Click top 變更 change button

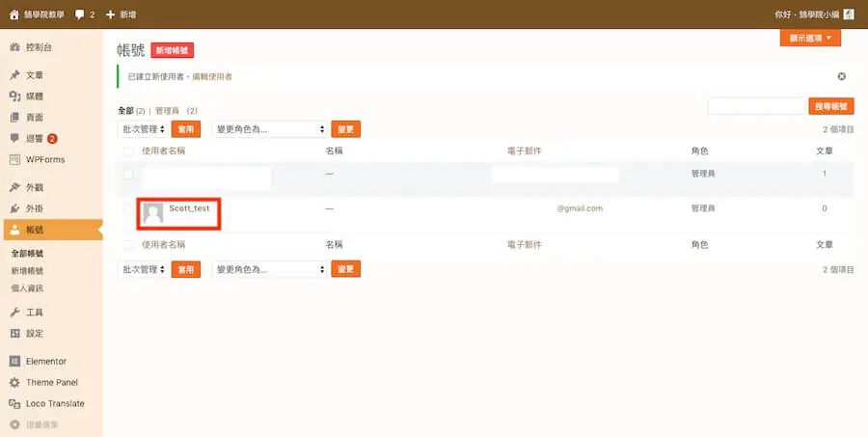346,129
